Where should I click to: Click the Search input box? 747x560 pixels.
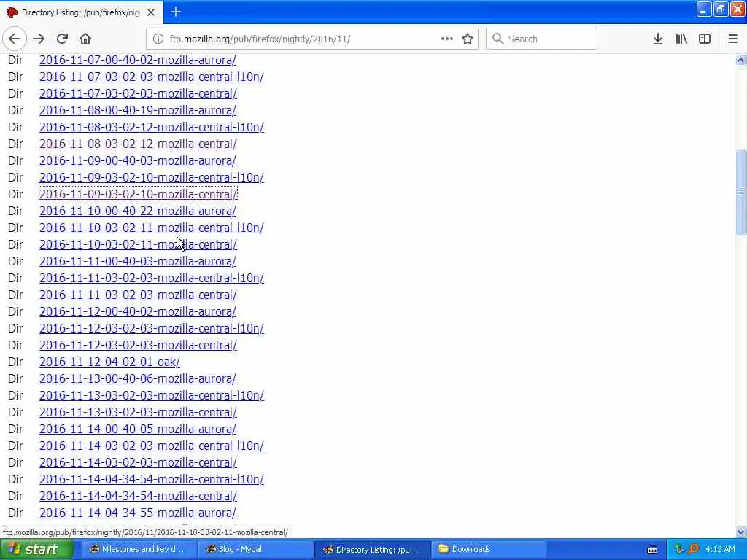click(541, 39)
